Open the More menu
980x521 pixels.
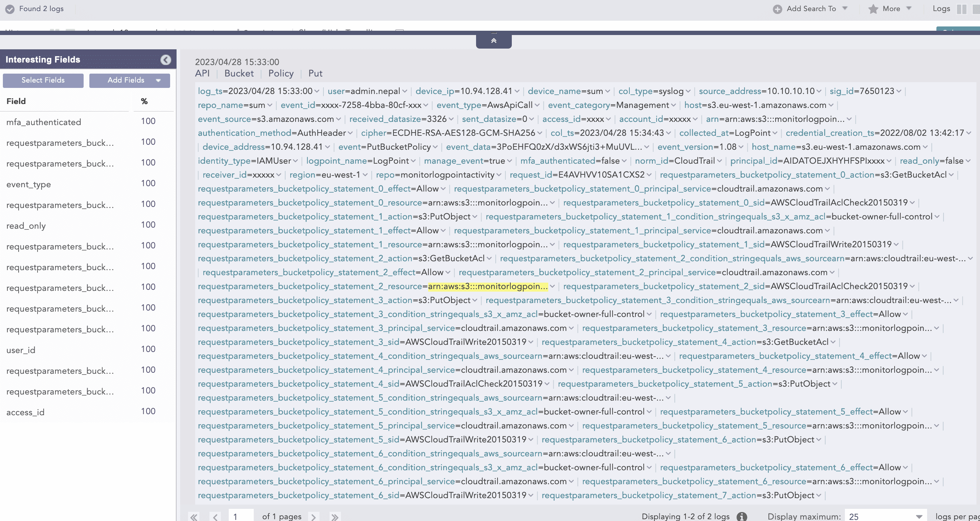891,9
